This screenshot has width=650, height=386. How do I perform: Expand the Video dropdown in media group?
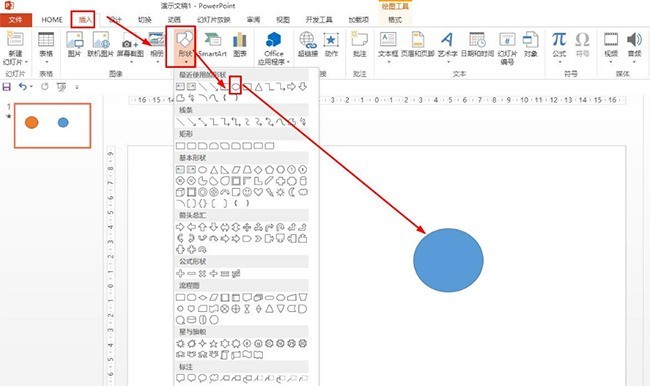pos(611,62)
